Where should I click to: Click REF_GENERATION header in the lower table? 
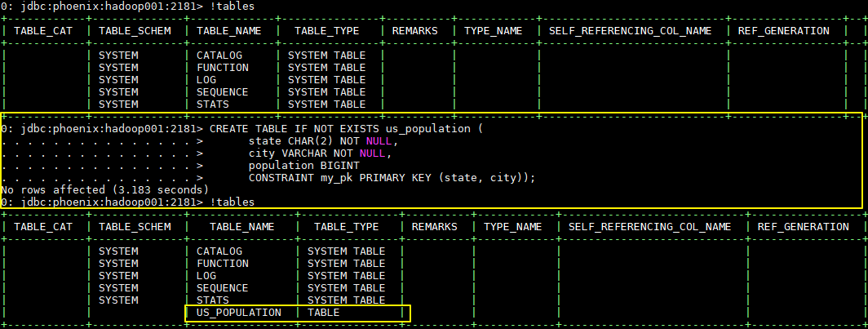(x=804, y=226)
